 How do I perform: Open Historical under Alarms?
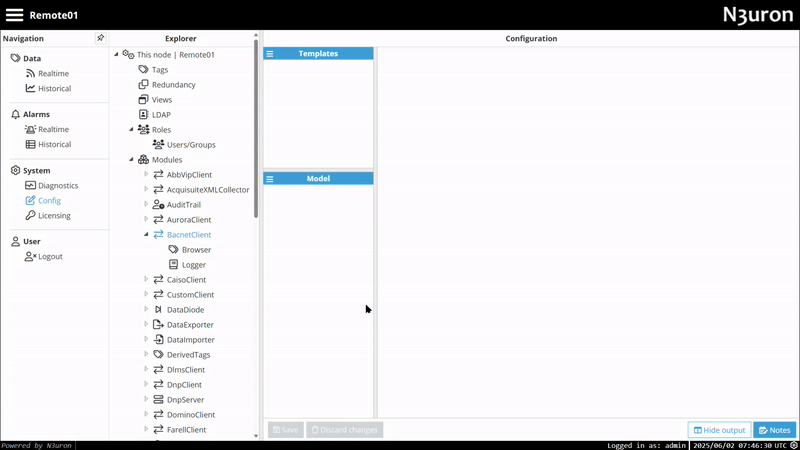[55, 144]
